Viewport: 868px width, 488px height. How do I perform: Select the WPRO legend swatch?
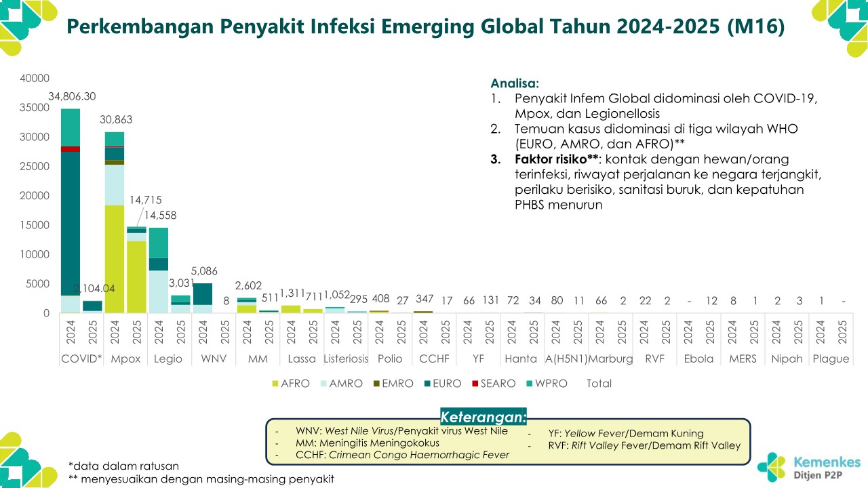point(530,384)
